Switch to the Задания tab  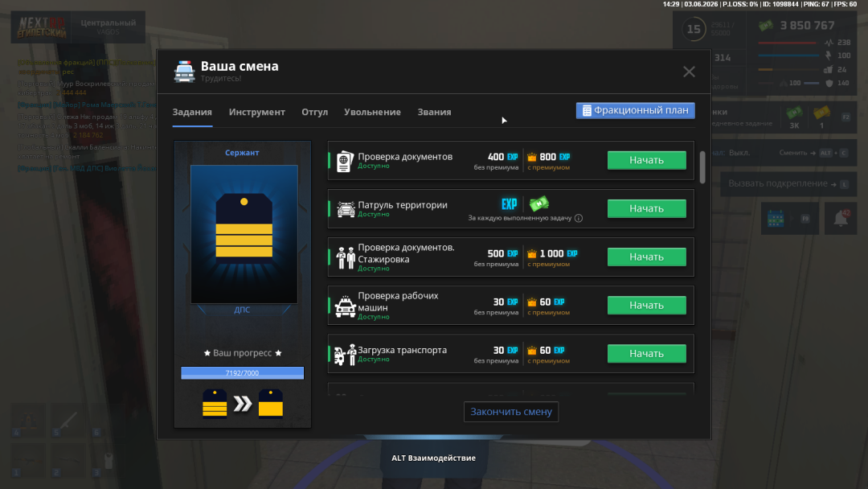click(x=192, y=112)
